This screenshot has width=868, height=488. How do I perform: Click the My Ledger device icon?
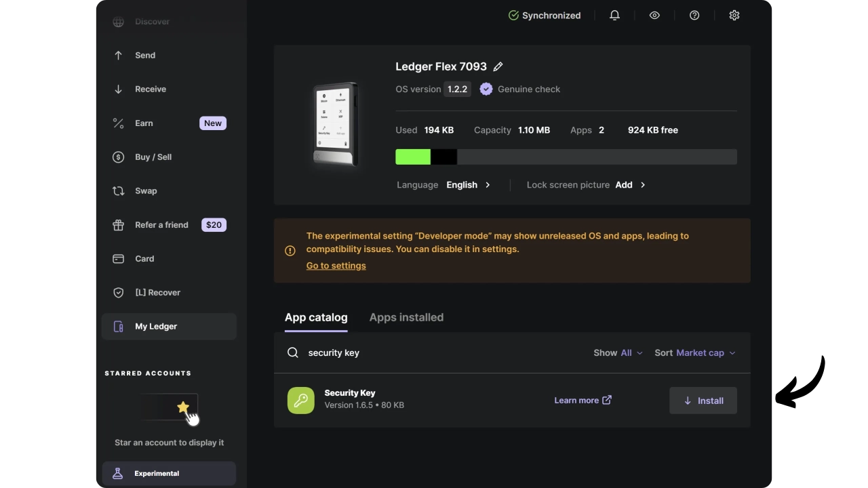(x=118, y=327)
